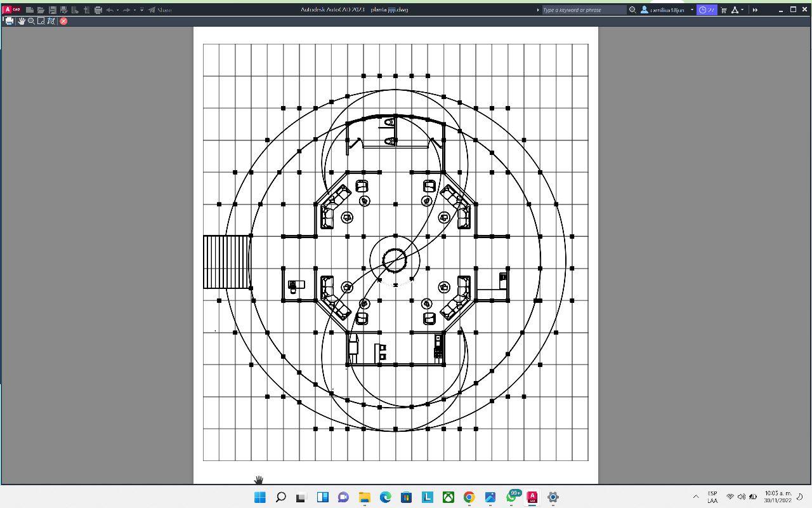
Task: Click the New drawing icon
Action: (30, 10)
